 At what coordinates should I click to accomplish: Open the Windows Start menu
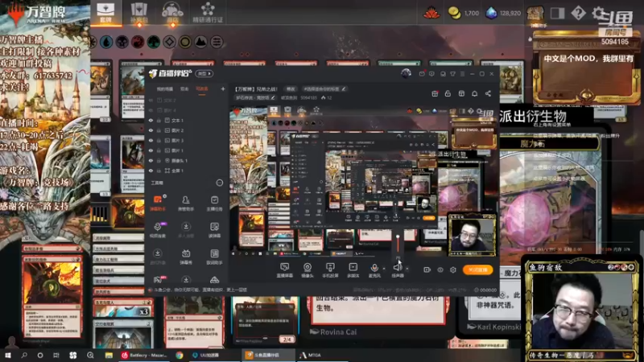8,355
